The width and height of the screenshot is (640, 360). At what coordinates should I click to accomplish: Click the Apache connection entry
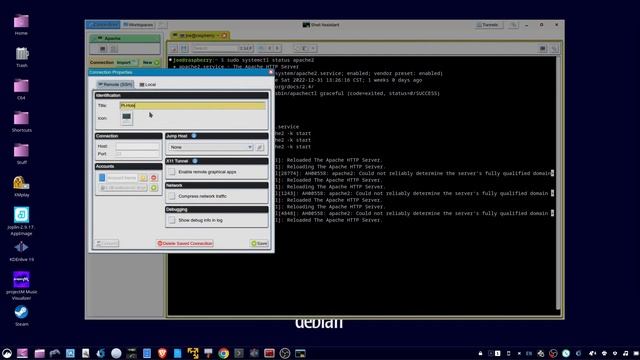(x=125, y=38)
